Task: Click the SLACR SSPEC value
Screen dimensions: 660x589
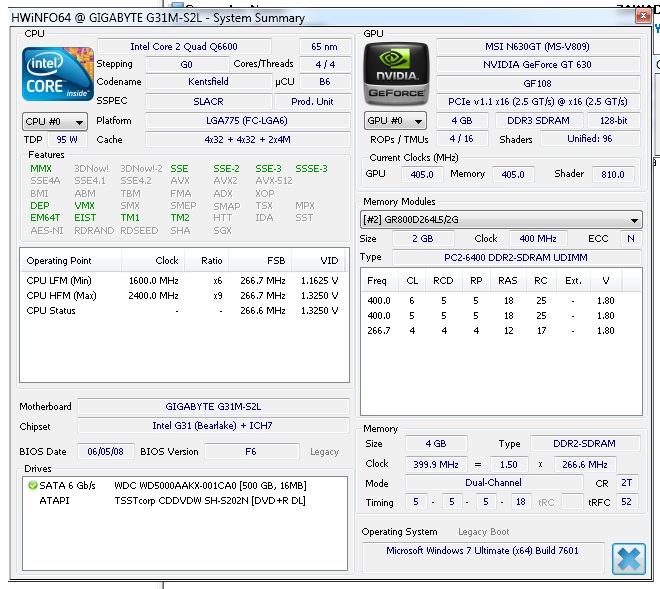Action: point(208,101)
